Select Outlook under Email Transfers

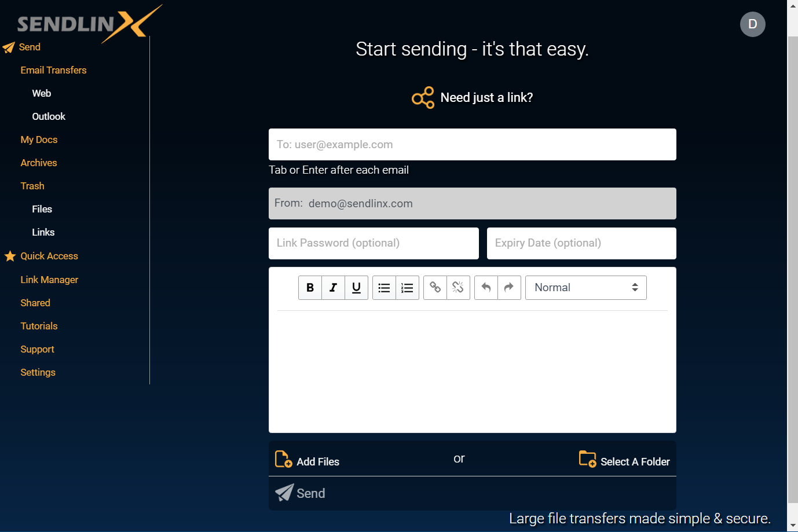point(49,117)
